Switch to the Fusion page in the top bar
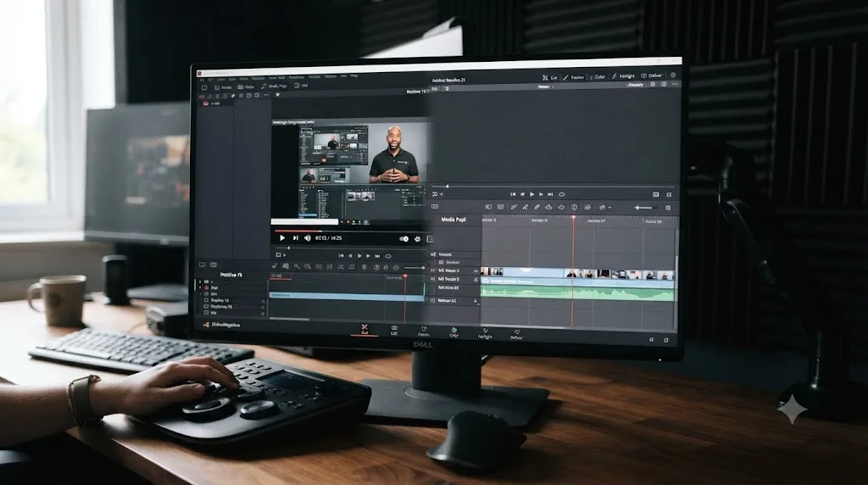 (x=574, y=77)
